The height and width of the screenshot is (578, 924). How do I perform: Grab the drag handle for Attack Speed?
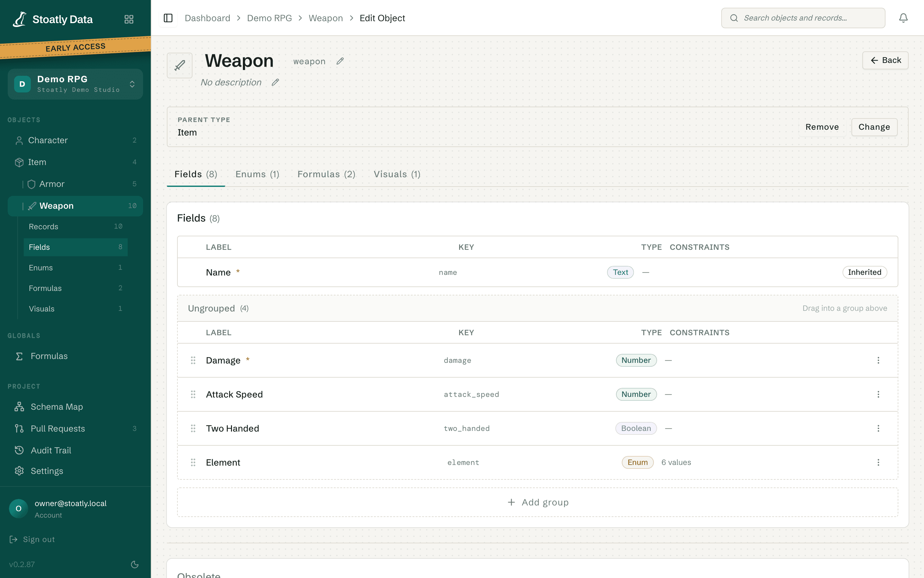(193, 394)
